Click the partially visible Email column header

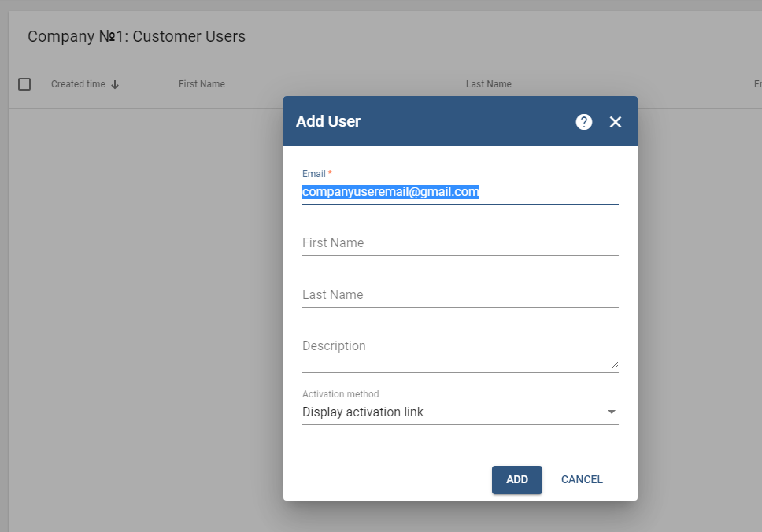[x=757, y=84]
